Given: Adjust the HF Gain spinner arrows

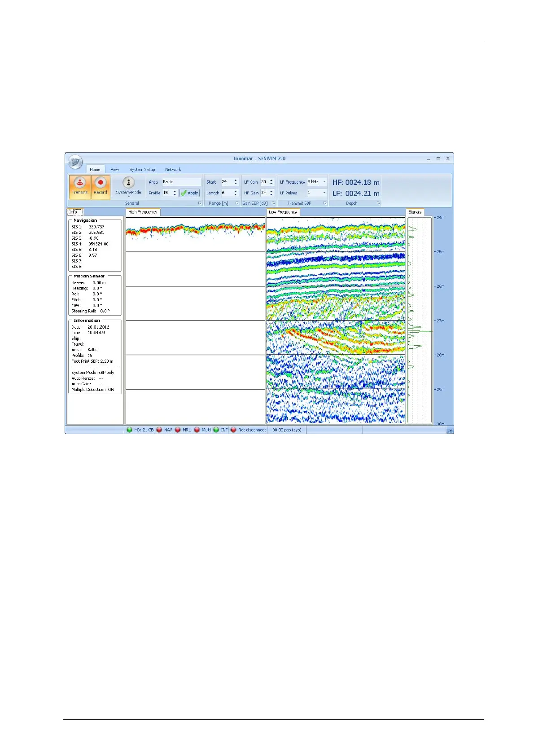Looking at the screenshot, I should click(x=271, y=193).
